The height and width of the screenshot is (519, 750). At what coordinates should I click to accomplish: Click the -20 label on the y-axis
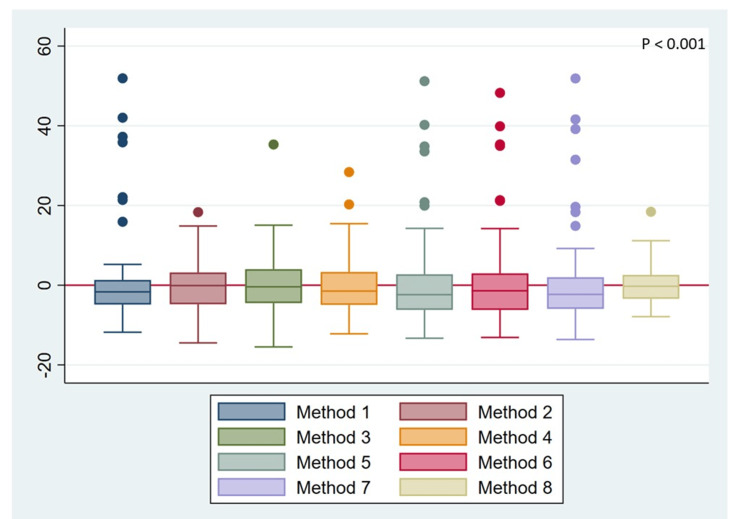click(x=44, y=365)
